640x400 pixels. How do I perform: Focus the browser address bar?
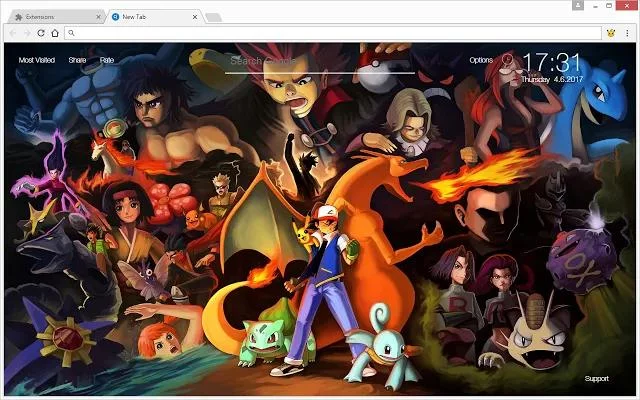tap(333, 33)
